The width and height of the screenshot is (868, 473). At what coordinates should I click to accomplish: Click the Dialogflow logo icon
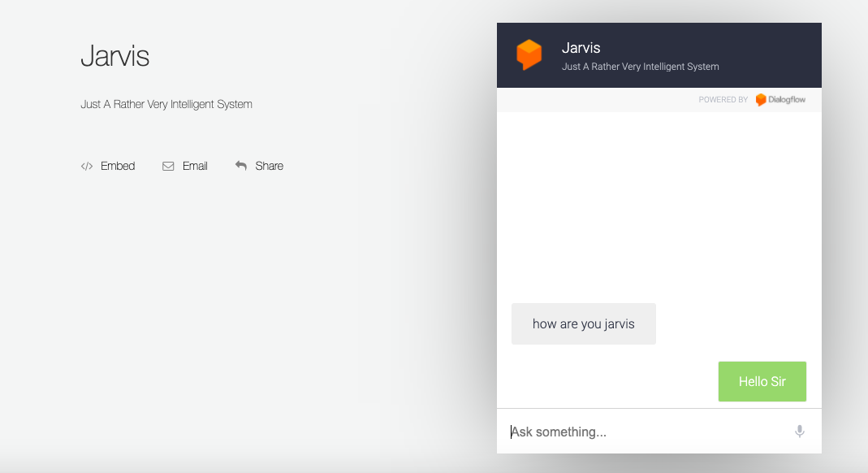coord(759,99)
